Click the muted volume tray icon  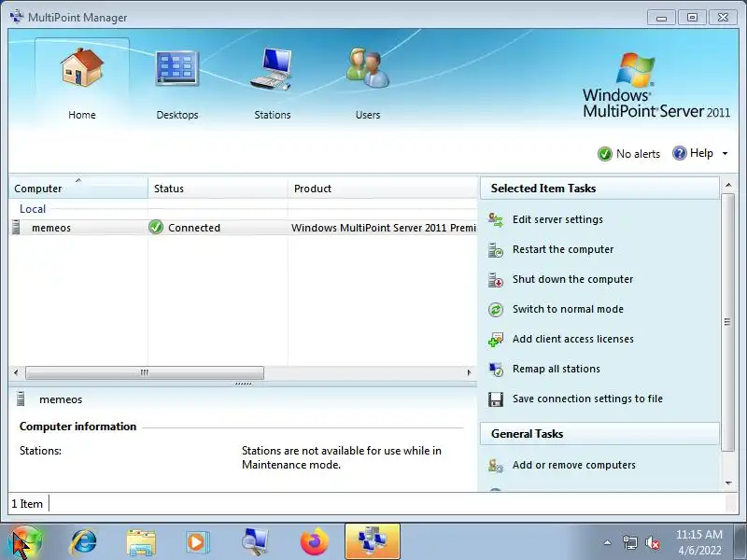pyautogui.click(x=653, y=542)
